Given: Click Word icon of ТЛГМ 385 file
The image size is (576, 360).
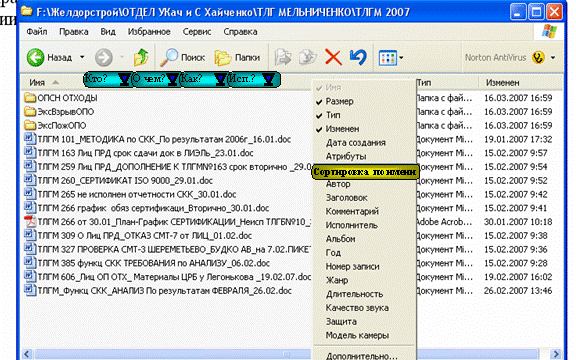Looking at the screenshot, I should pos(29,263).
